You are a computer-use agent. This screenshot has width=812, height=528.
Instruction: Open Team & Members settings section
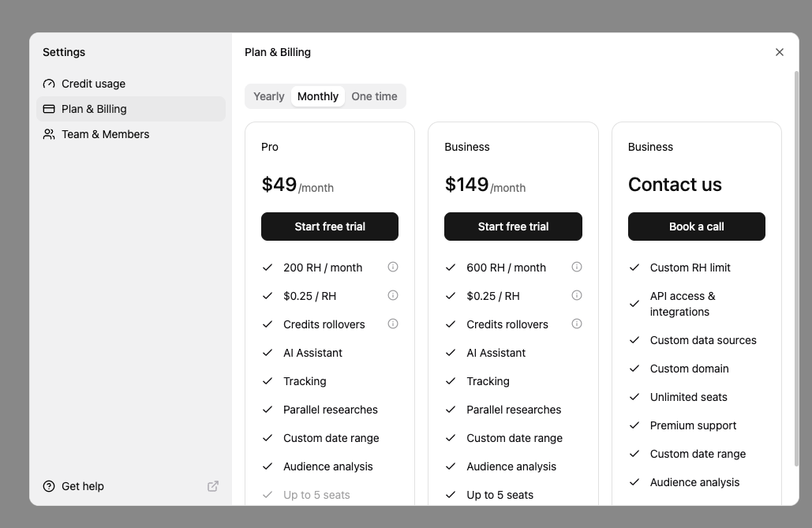pos(105,134)
